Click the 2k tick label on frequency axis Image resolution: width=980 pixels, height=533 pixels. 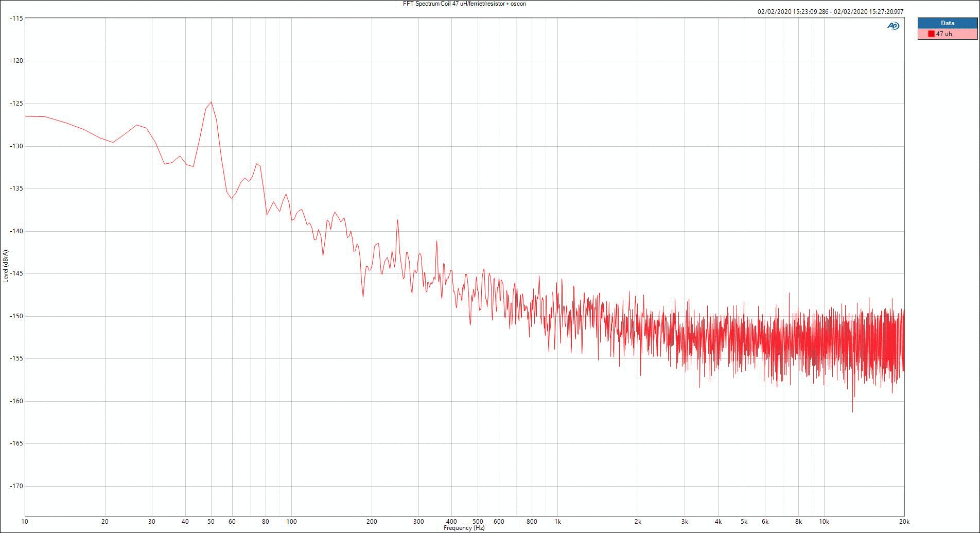[638, 522]
